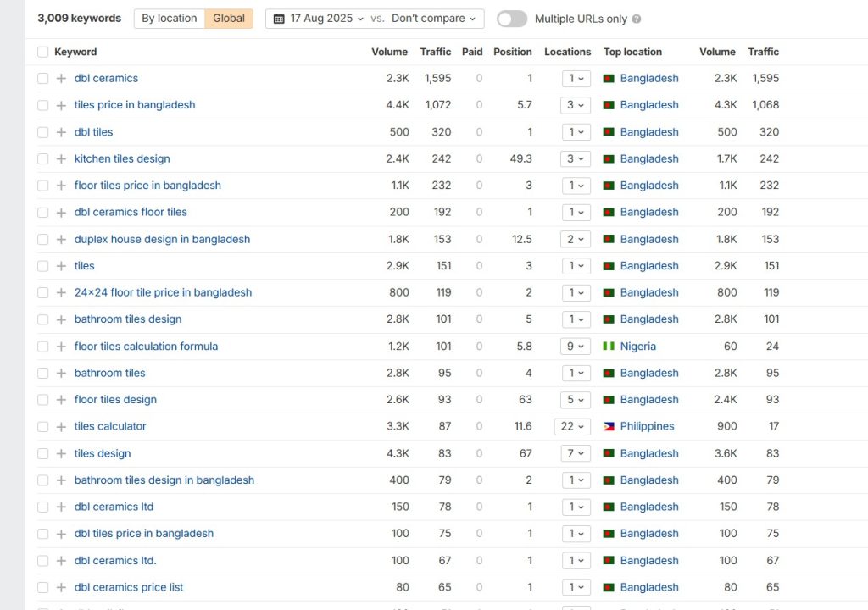Click the calendar icon in the date picker

(x=276, y=18)
